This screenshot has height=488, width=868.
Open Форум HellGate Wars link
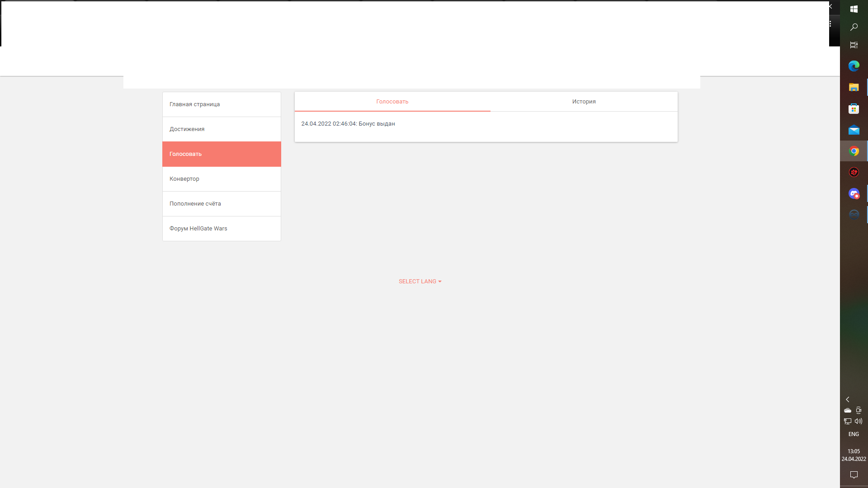(x=222, y=229)
